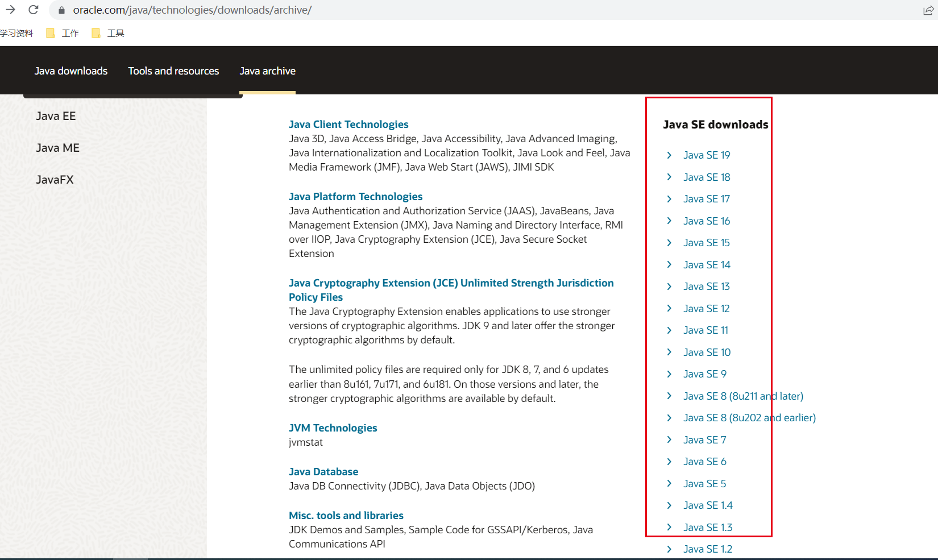Click chevron beside Java SE 6
The image size is (938, 560).
pyautogui.click(x=669, y=462)
